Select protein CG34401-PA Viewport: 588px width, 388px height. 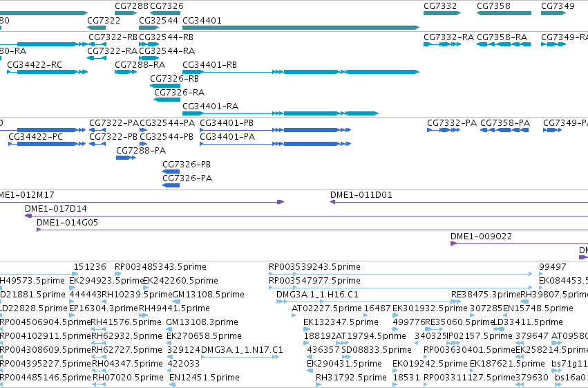(x=275, y=144)
